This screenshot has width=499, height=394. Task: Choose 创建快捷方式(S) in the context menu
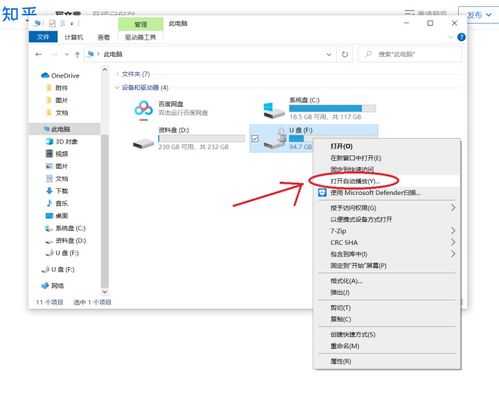pos(387,334)
